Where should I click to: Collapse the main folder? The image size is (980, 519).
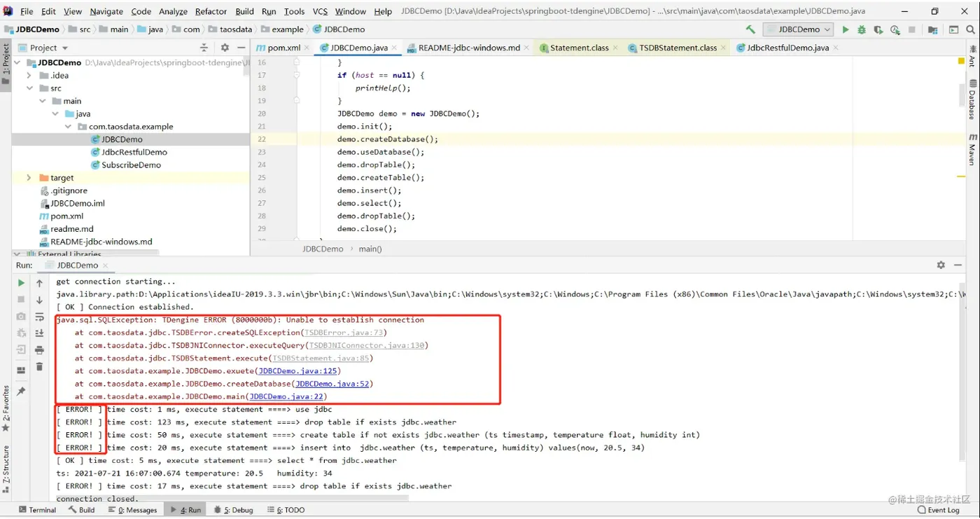pyautogui.click(x=41, y=101)
